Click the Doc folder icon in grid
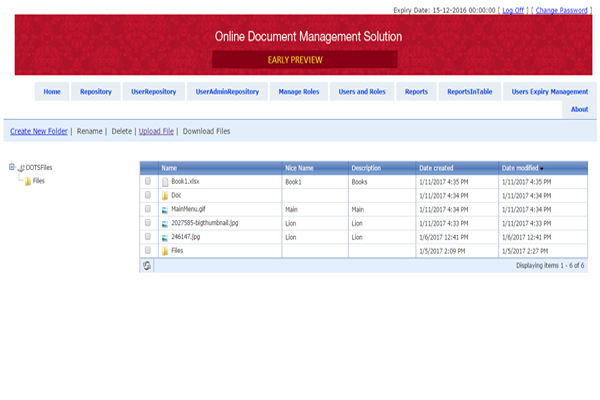This screenshot has height=400, width=600. coord(165,196)
